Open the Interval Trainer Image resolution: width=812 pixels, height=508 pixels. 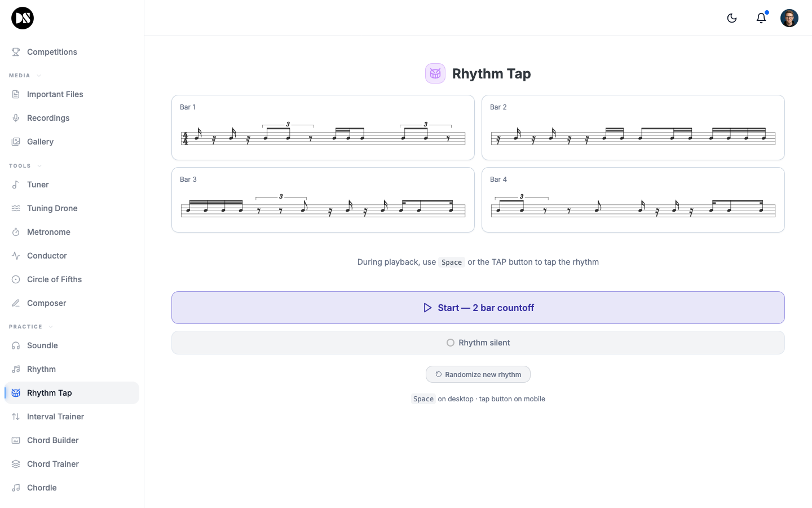point(54,416)
